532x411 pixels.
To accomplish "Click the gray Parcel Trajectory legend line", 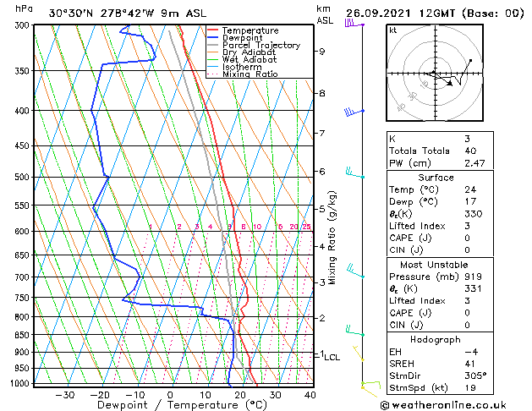I will tap(212, 45).
